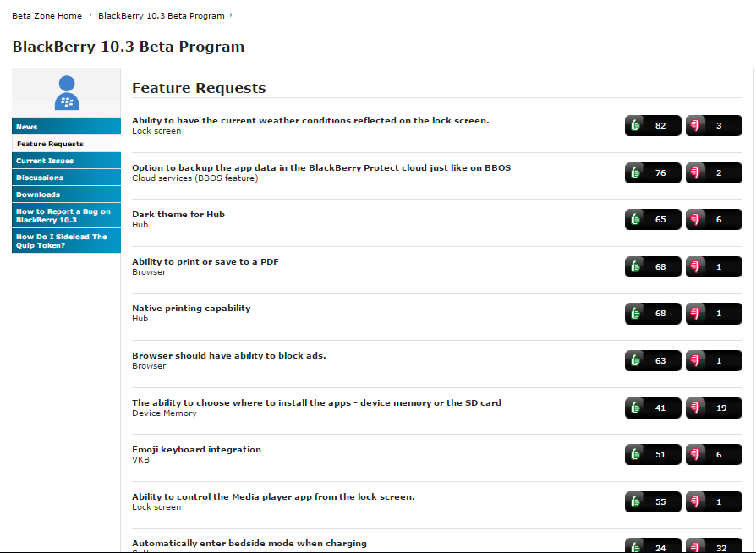Open Native printing capability request
This screenshot has height=553, width=756.
click(x=191, y=308)
